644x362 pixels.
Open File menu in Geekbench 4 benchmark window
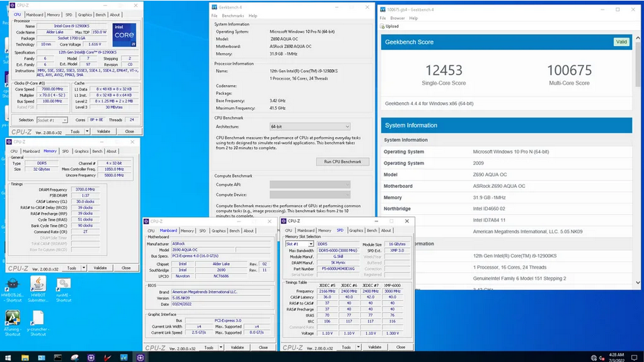tap(215, 16)
